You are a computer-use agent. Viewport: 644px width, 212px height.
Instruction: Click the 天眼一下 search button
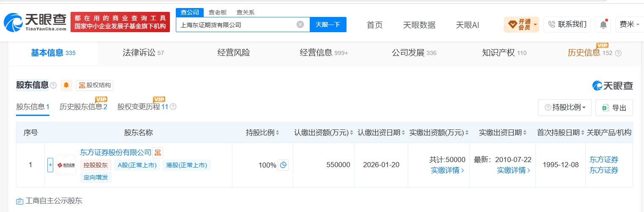328,25
